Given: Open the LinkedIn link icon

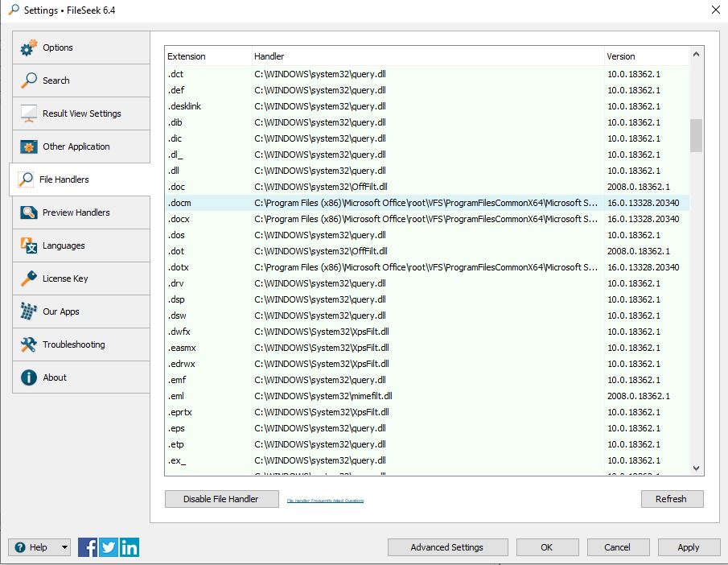Looking at the screenshot, I should (x=129, y=547).
